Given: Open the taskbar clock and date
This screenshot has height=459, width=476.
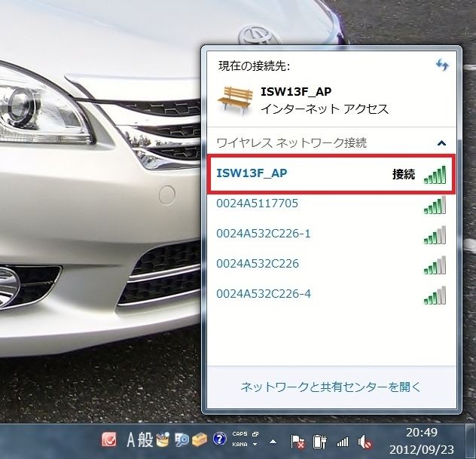Looking at the screenshot, I should (422, 441).
